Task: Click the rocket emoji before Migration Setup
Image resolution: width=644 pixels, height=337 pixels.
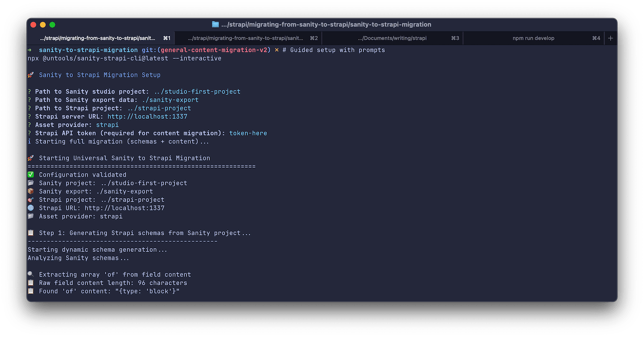Action: pyautogui.click(x=31, y=75)
